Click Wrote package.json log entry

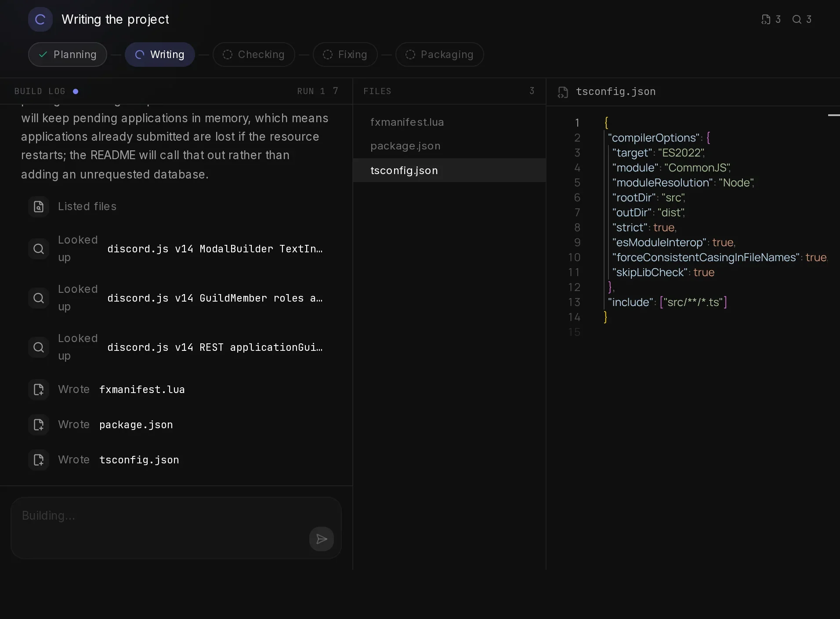tap(176, 425)
